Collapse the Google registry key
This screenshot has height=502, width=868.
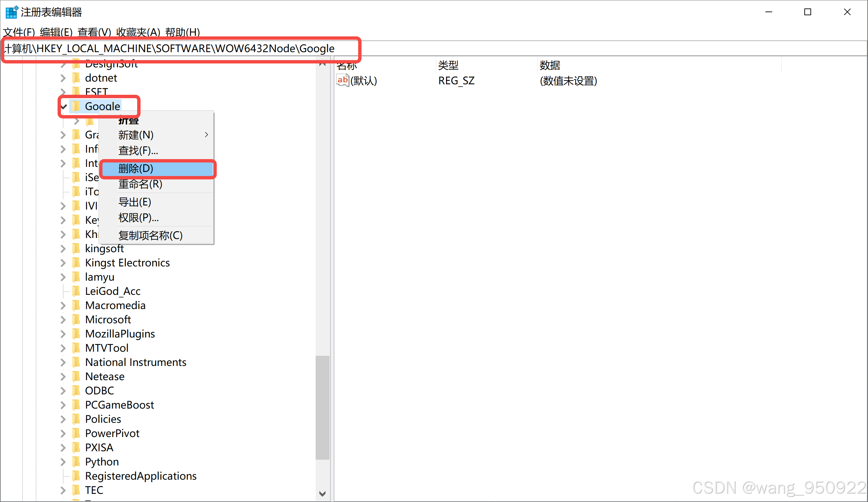64,106
